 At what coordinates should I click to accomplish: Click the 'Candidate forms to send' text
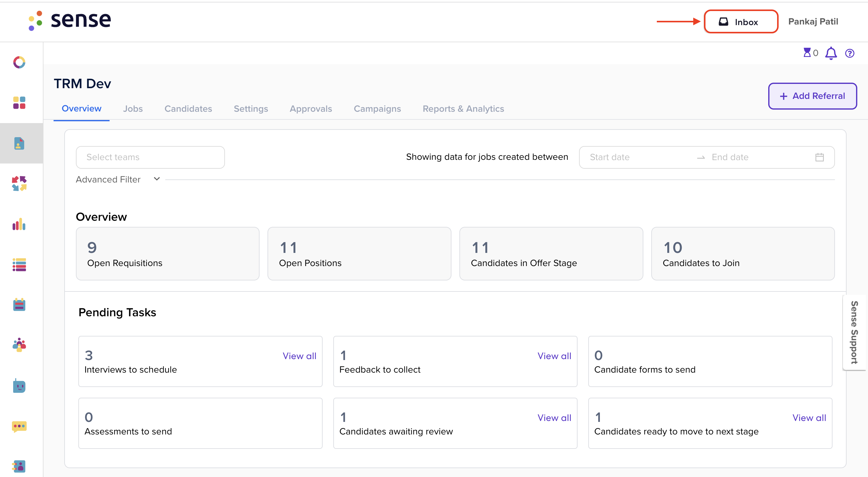[645, 370]
